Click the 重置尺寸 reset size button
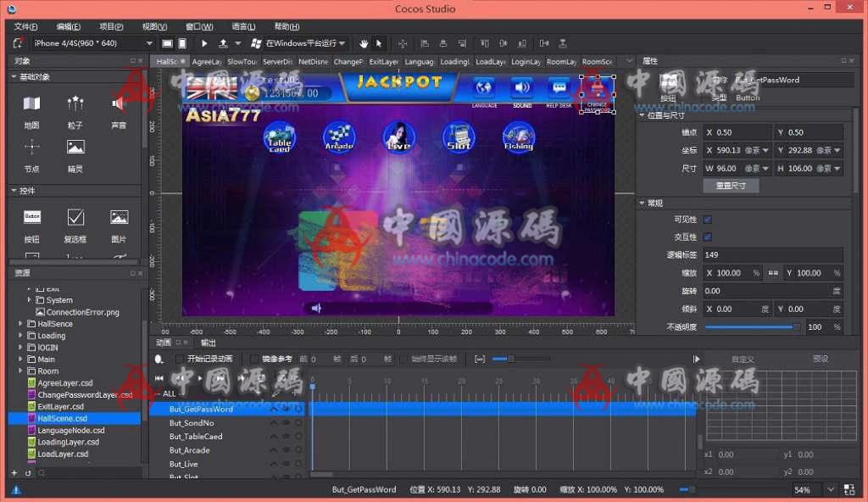Screen dimensions: 868x502 (x=731, y=186)
